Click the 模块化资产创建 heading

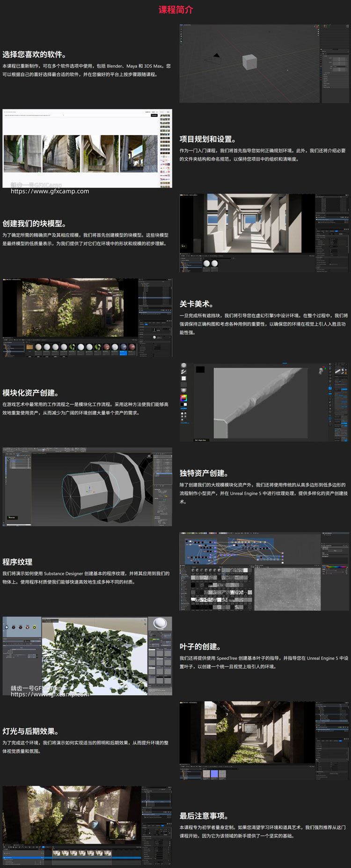pos(31,393)
